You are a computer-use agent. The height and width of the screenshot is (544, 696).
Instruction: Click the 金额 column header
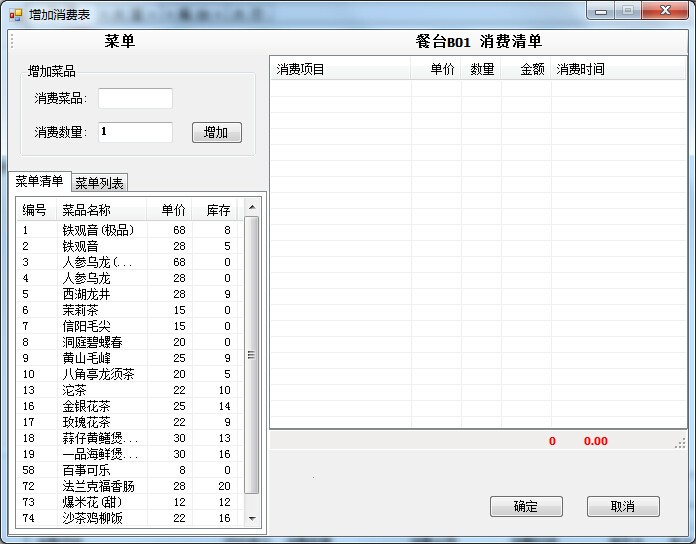[x=526, y=69]
